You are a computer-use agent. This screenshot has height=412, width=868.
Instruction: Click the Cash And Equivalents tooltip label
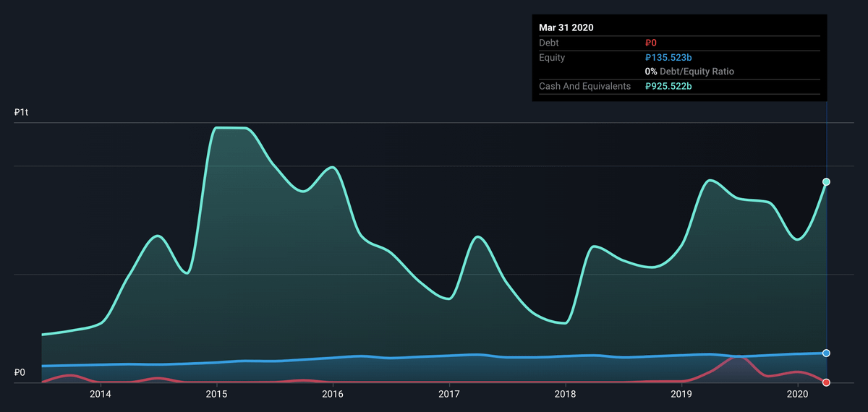(585, 86)
